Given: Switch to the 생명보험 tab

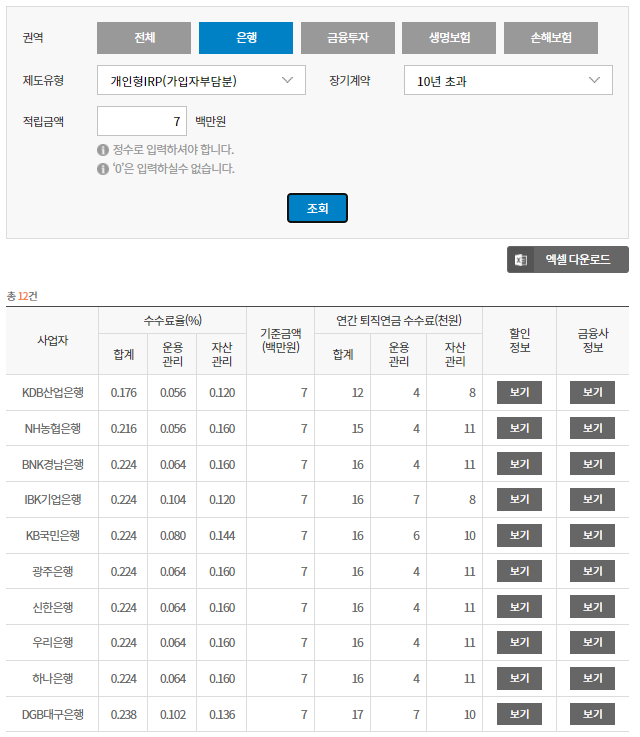Looking at the screenshot, I should pyautogui.click(x=449, y=38).
